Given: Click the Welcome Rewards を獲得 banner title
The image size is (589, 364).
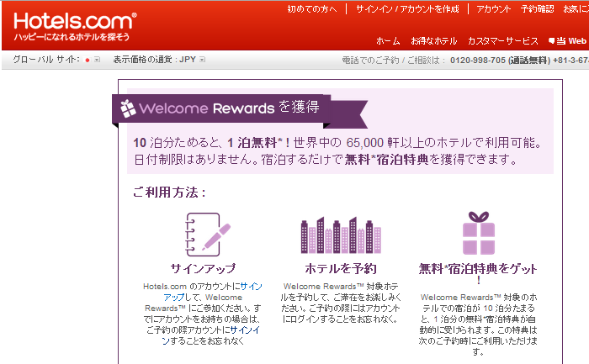Looking at the screenshot, I should (x=229, y=108).
